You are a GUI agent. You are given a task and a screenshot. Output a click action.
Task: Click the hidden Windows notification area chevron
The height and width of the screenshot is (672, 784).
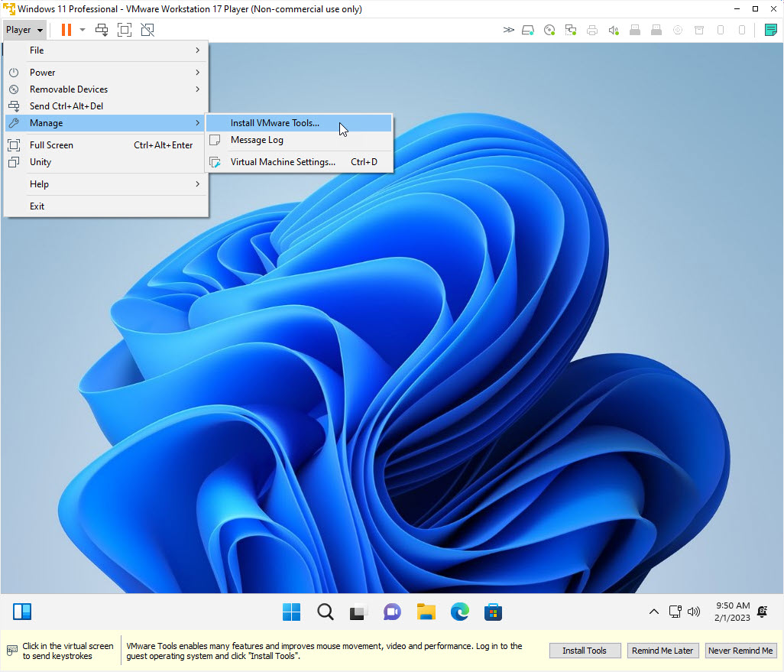[x=654, y=611]
